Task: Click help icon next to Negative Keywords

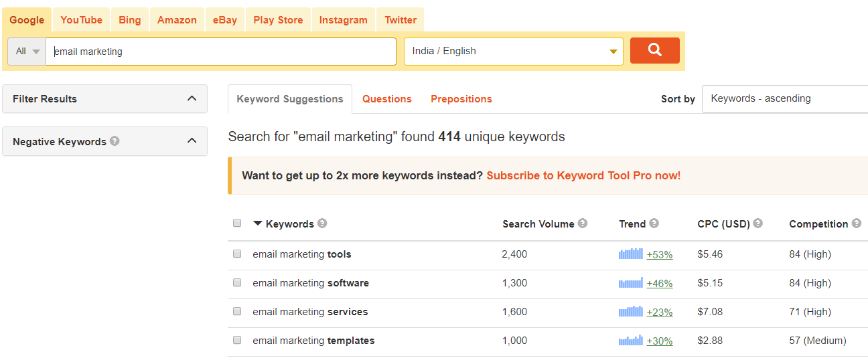Action: point(115,141)
